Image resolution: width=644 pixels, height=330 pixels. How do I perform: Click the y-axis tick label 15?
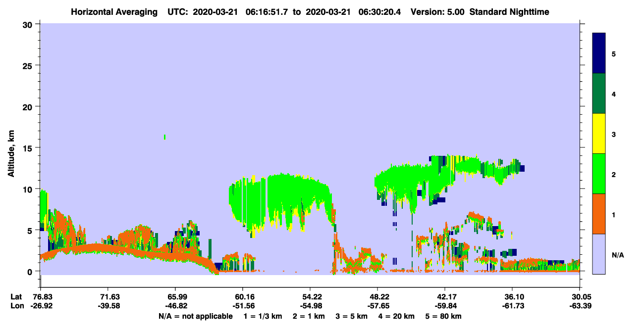click(29, 148)
